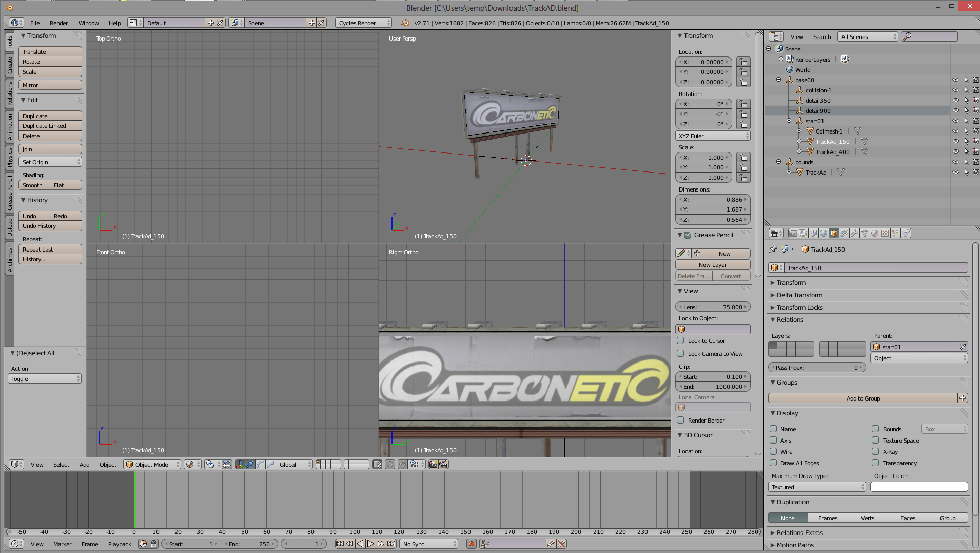The width and height of the screenshot is (980, 553).
Task: Open the Object Mode dropdown
Action: 152,464
